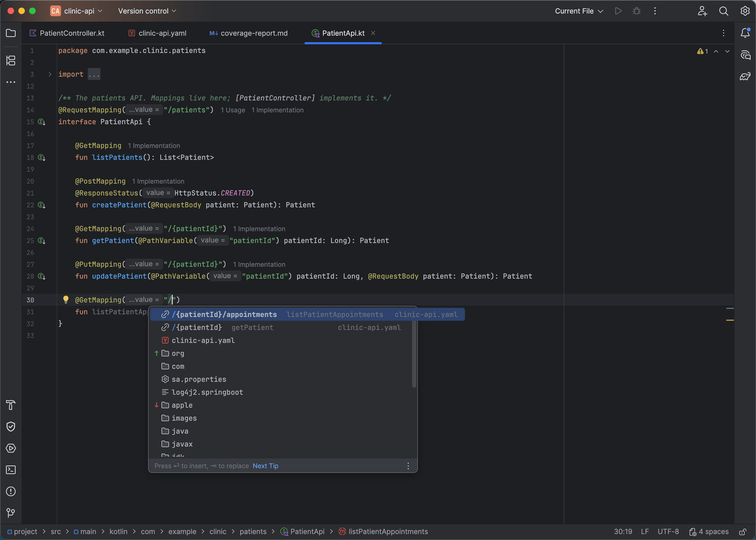Screen dimensions: 756x540
Task: Open line:column 30:19 go-to-line indicator
Action: (x=623, y=531)
